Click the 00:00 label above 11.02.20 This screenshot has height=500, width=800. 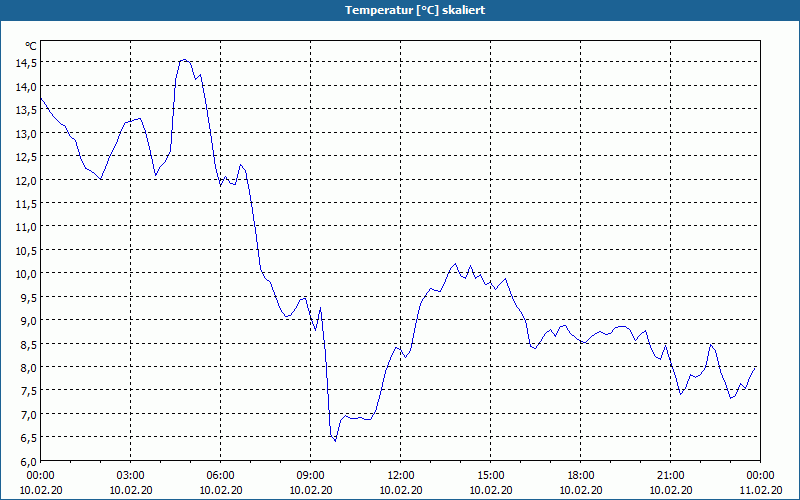(760, 476)
